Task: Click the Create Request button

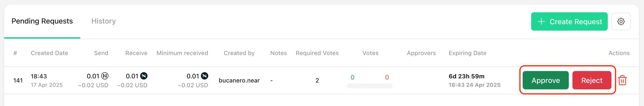Action: tap(569, 21)
